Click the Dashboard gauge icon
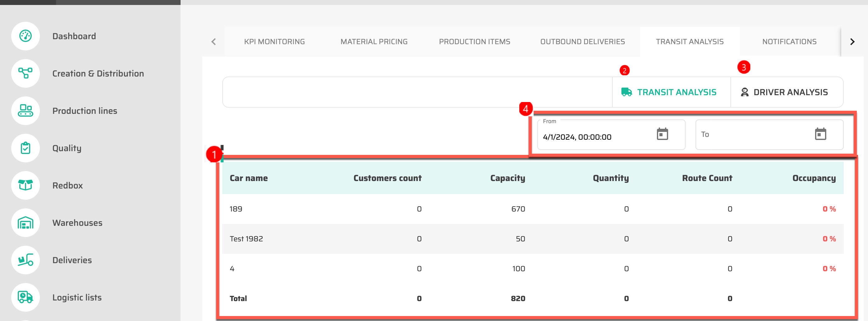868x321 pixels. [26, 36]
